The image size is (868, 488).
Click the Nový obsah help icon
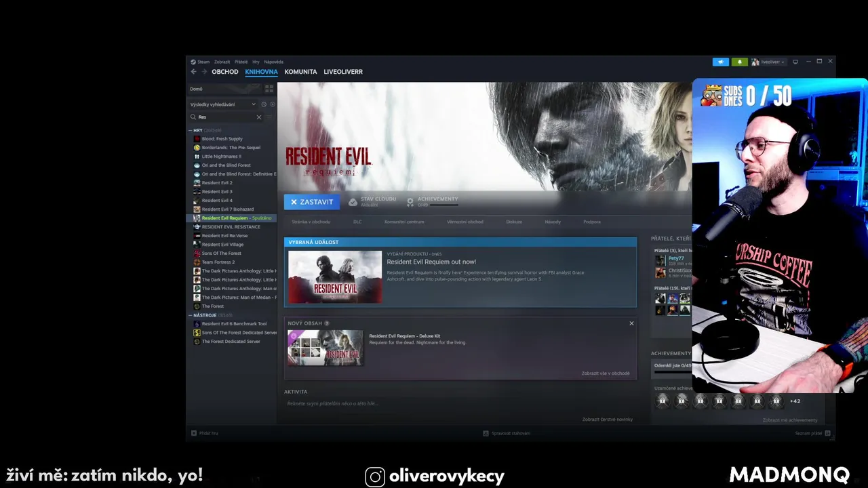point(327,323)
